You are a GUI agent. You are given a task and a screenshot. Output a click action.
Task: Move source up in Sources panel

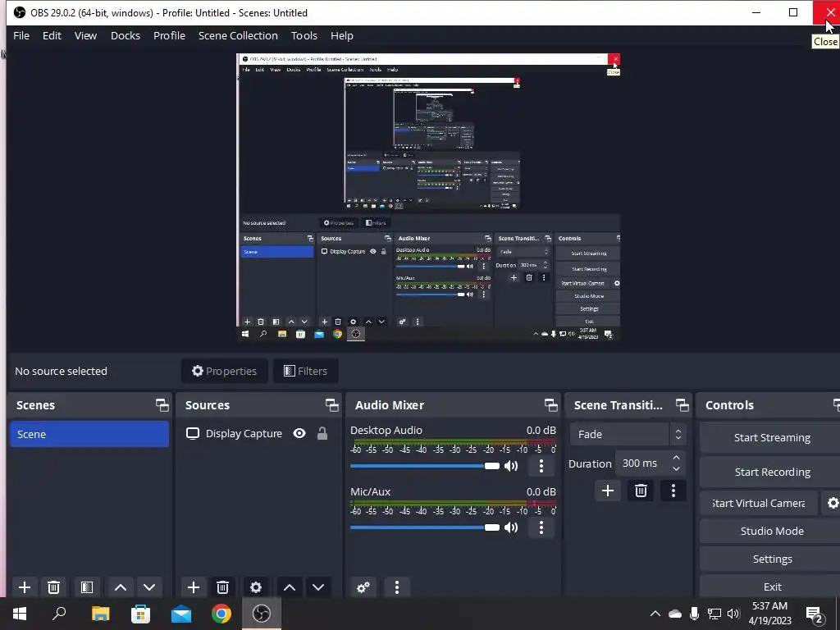click(290, 587)
